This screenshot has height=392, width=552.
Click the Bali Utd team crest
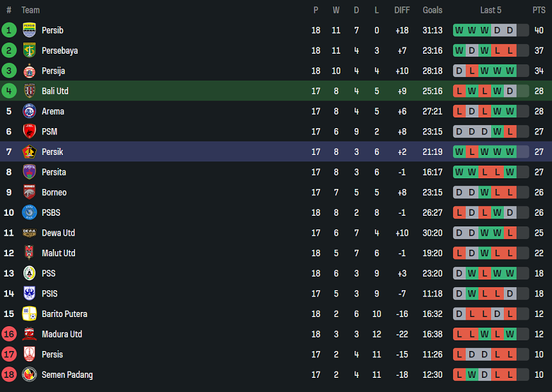(x=29, y=91)
